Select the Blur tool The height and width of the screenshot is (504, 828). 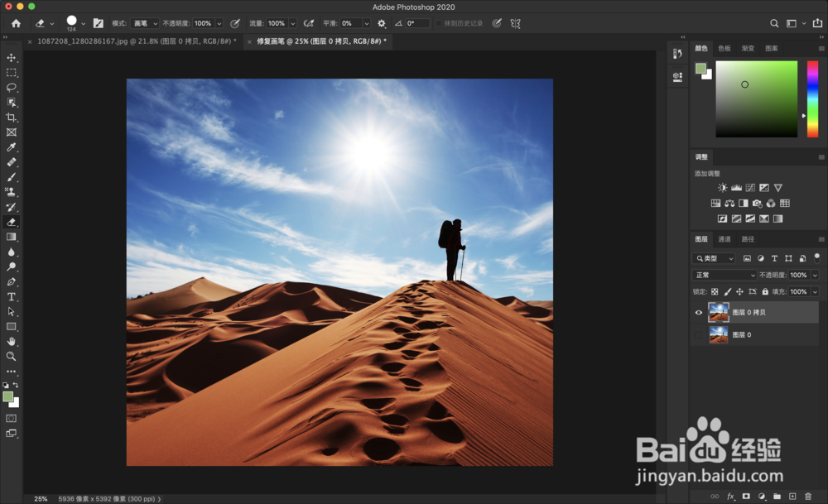click(11, 252)
